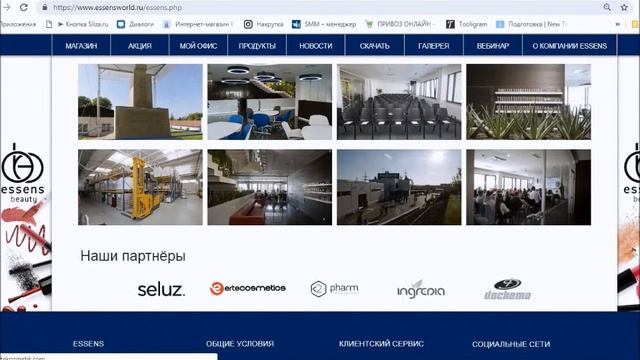Open the СКАЧАТЬ menu item
The width and height of the screenshot is (640, 360).
(x=375, y=46)
